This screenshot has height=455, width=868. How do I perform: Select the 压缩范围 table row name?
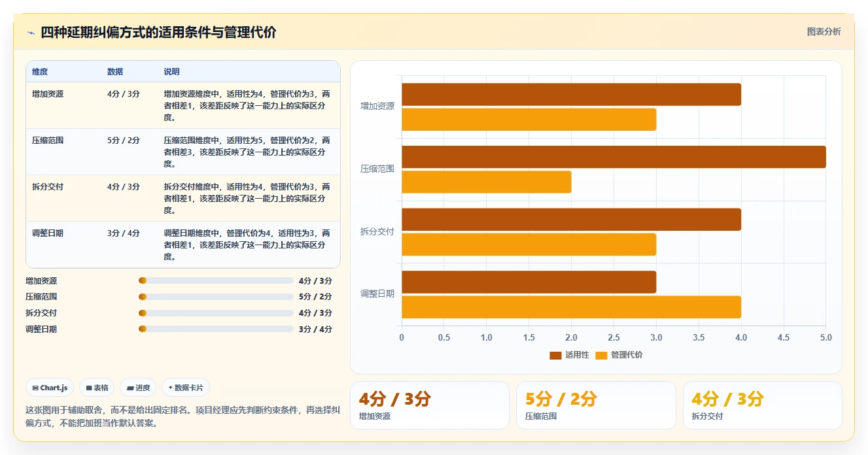(48, 141)
